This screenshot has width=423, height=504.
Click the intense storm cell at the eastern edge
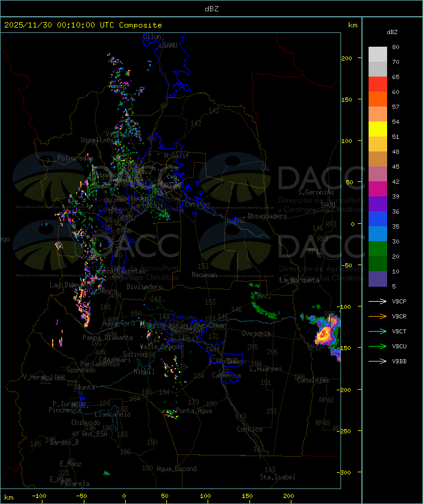(325, 334)
